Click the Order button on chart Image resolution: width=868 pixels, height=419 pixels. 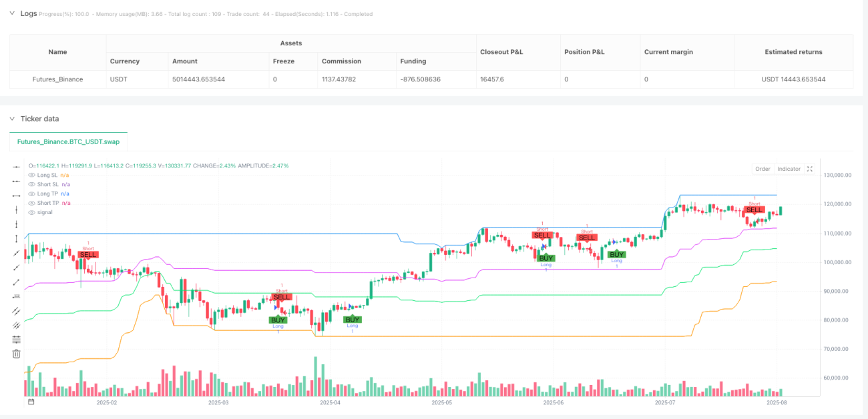tap(763, 169)
